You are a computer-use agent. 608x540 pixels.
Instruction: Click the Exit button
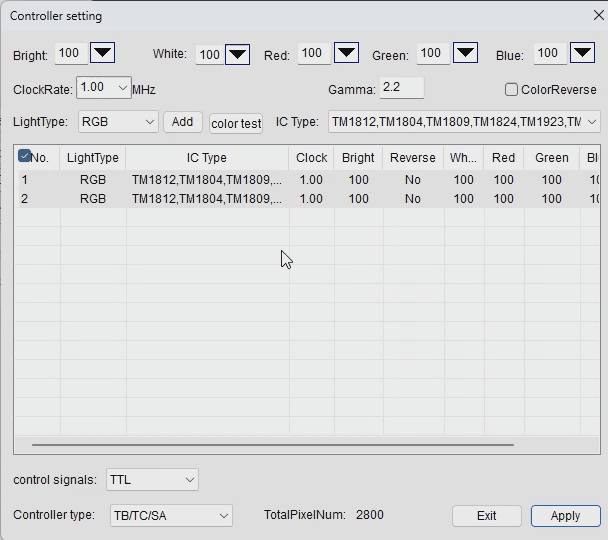487,516
